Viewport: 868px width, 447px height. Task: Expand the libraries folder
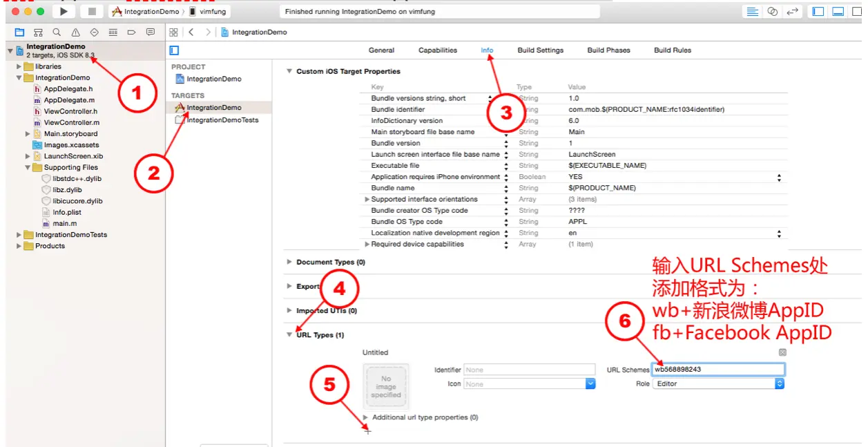point(19,66)
